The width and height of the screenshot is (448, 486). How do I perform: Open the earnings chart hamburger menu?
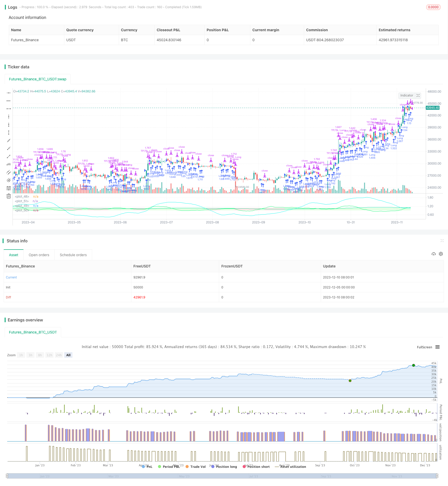[x=438, y=347]
